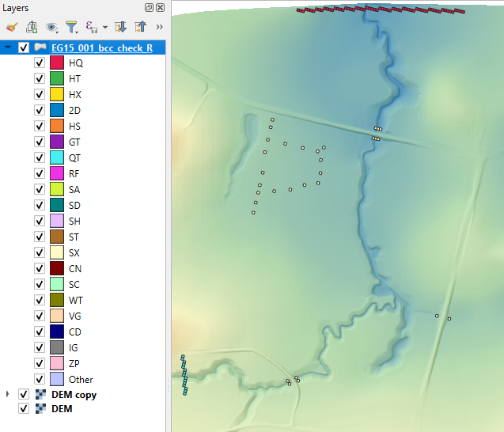Open the expression filter dropdown arrow
504x432 pixels.
click(104, 28)
